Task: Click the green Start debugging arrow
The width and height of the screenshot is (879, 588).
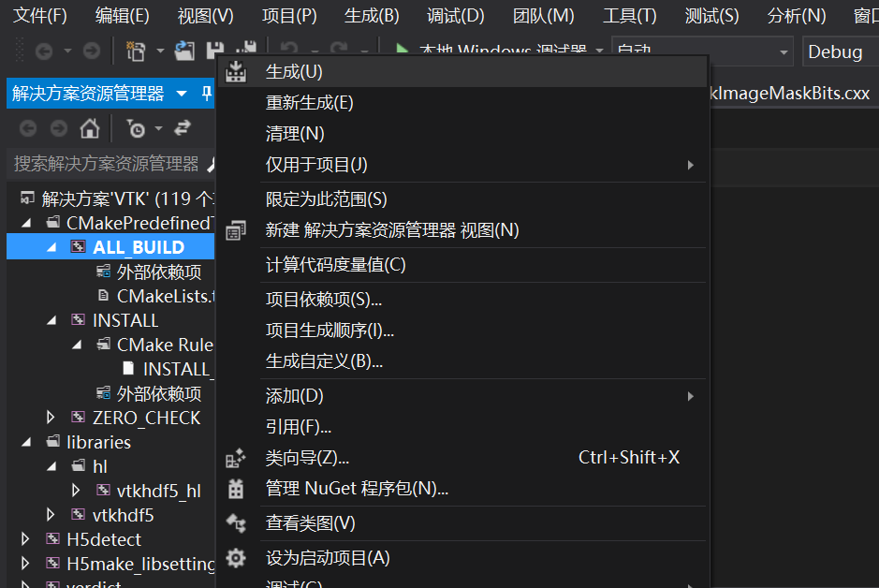Action: click(402, 51)
